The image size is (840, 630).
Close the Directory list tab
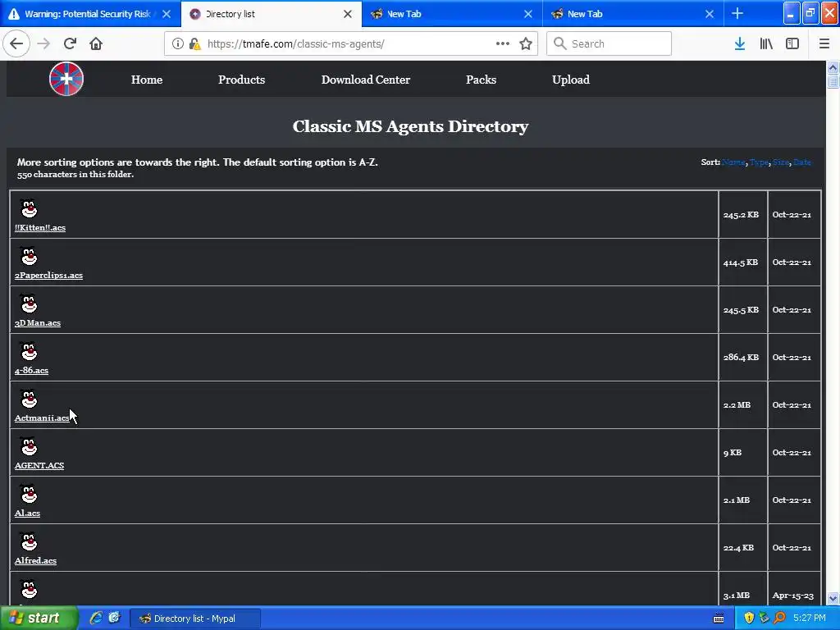(x=348, y=14)
